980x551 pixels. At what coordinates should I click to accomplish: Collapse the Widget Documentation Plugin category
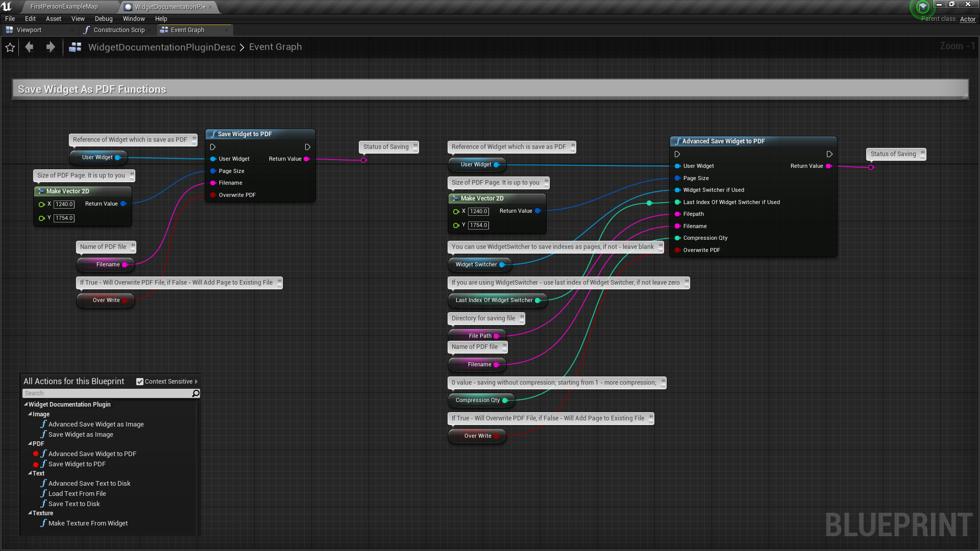click(x=26, y=405)
